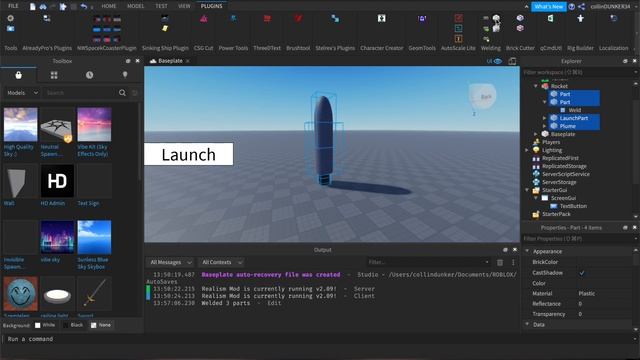Image resolution: width=640 pixels, height=360 pixels.
Task: Open the Models category dropdown
Action: pyautogui.click(x=22, y=93)
